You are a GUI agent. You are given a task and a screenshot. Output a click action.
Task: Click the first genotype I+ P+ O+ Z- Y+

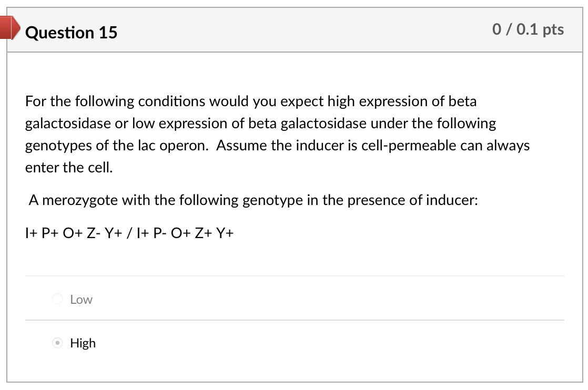[x=74, y=233]
